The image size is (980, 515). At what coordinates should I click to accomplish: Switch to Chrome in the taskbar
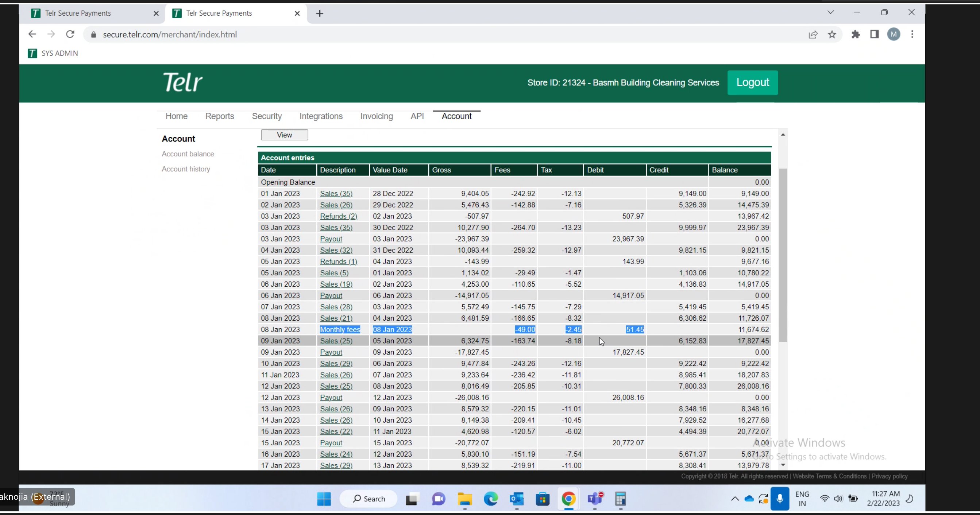click(x=568, y=499)
